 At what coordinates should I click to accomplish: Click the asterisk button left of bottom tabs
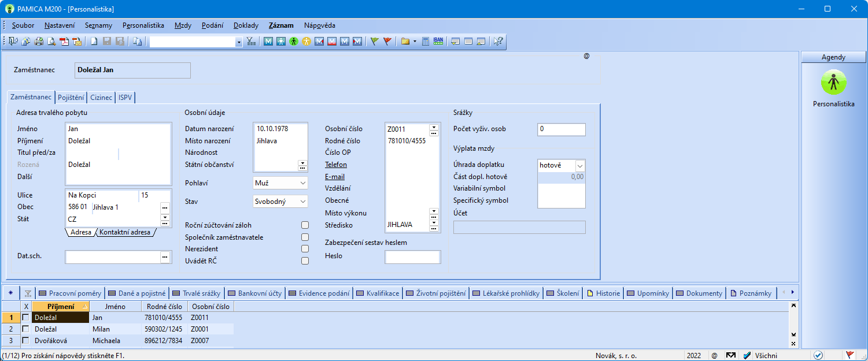[10, 293]
